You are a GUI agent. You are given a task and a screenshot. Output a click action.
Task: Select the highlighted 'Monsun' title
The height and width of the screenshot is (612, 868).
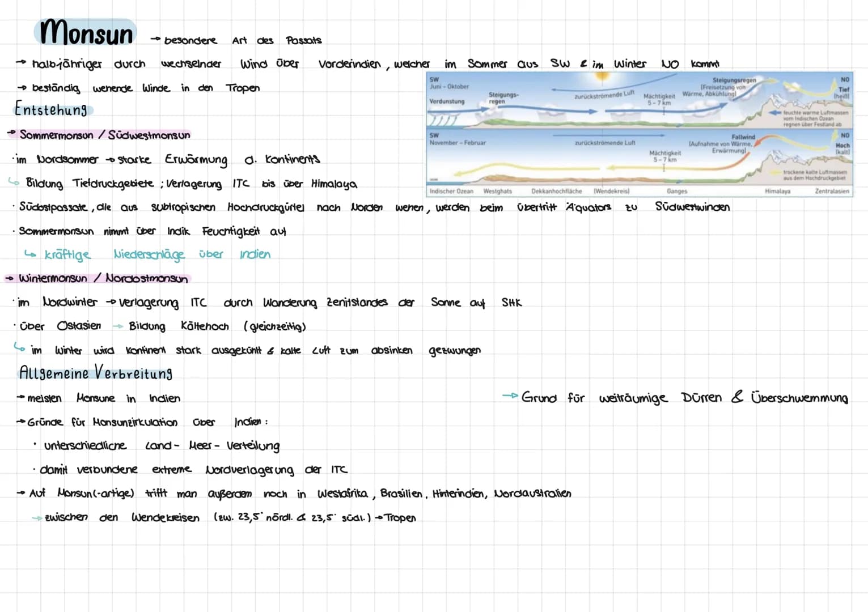coord(86,32)
